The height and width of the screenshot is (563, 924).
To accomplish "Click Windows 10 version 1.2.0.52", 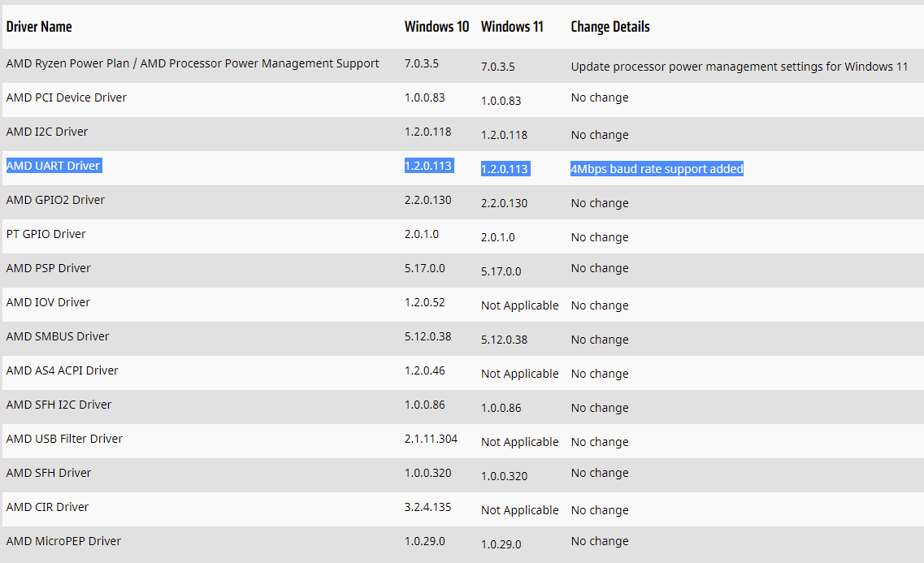I will pyautogui.click(x=424, y=303).
